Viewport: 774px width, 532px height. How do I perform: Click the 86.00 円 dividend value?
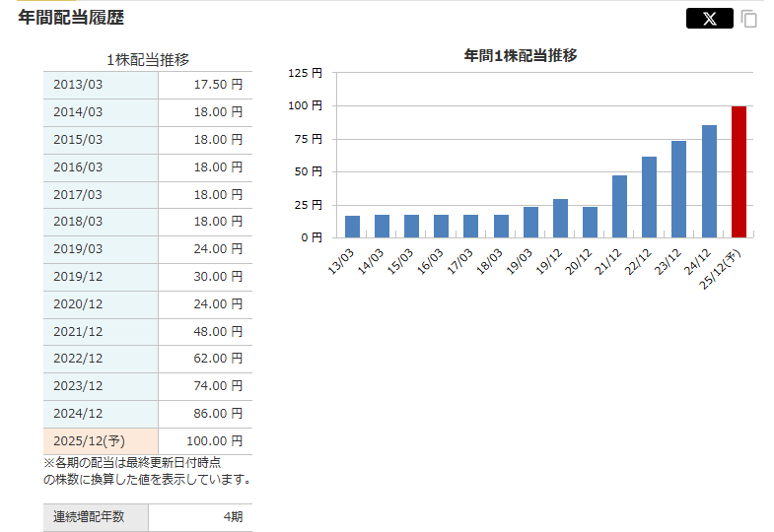(x=205, y=413)
